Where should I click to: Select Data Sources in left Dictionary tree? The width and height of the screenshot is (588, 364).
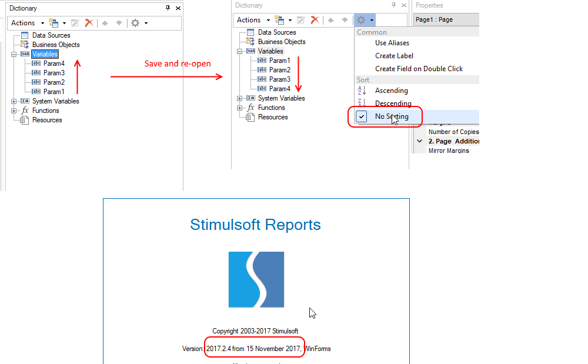51,35
